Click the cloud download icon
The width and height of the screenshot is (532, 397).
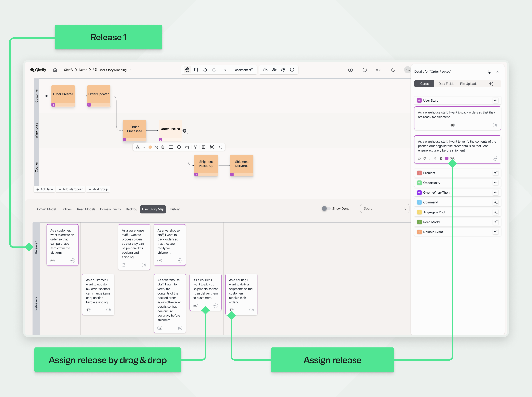coord(265,70)
